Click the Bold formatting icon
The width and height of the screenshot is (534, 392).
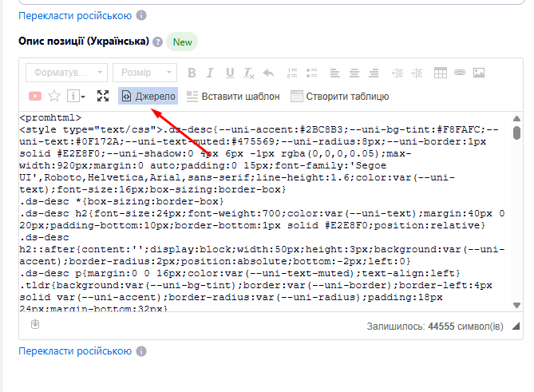191,73
